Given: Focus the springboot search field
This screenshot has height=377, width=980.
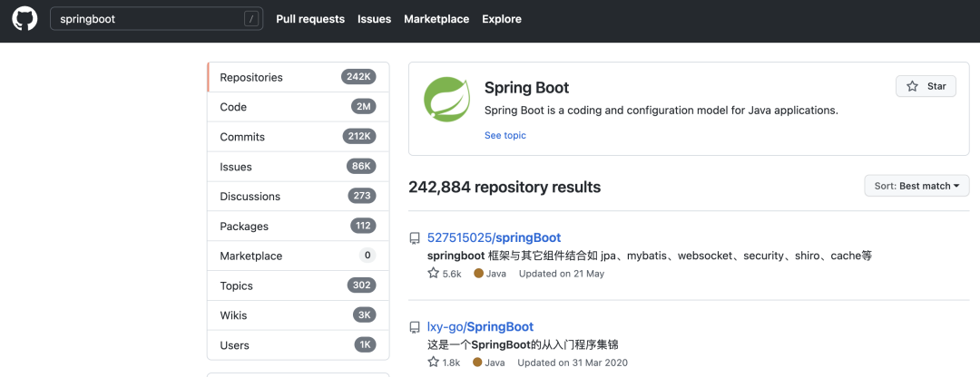Looking at the screenshot, I should [156, 19].
